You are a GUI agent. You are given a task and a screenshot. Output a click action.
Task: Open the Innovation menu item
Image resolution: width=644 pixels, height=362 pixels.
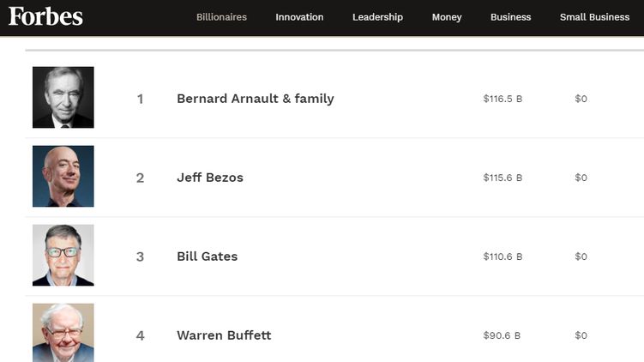point(299,17)
